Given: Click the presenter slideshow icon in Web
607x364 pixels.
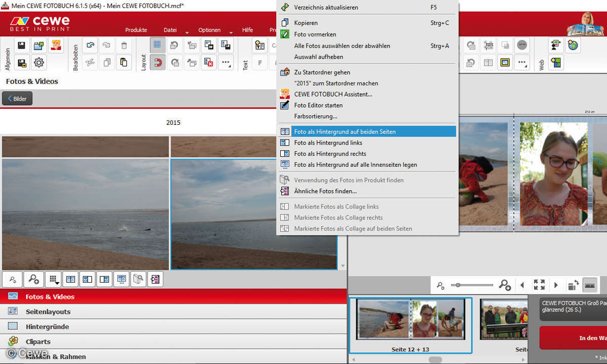Looking at the screenshot, I should coord(556,45).
